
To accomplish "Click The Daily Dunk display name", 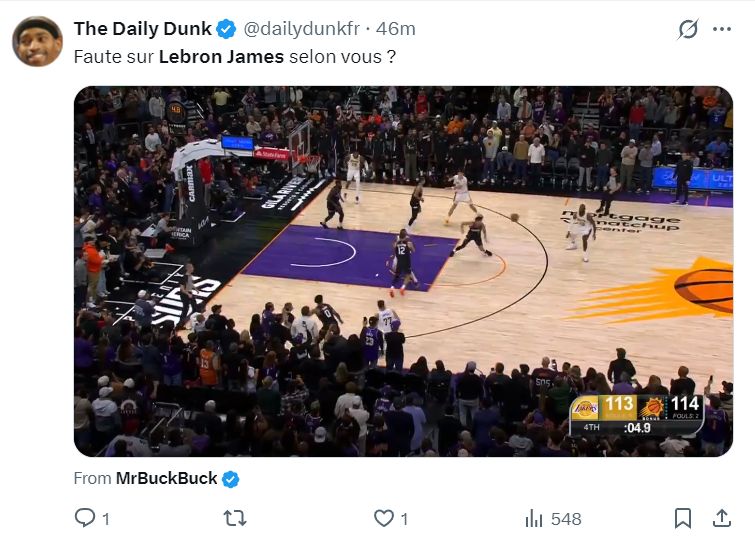I will [x=143, y=28].
